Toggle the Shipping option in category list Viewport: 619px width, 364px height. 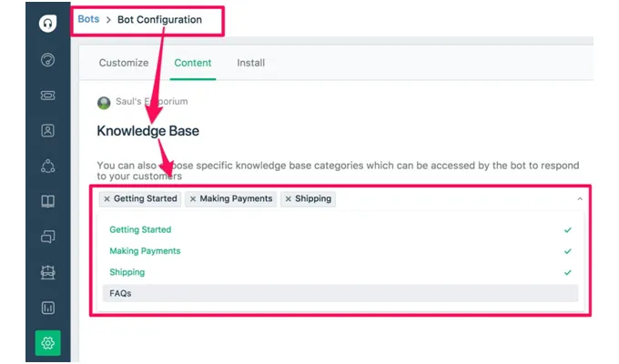[127, 272]
